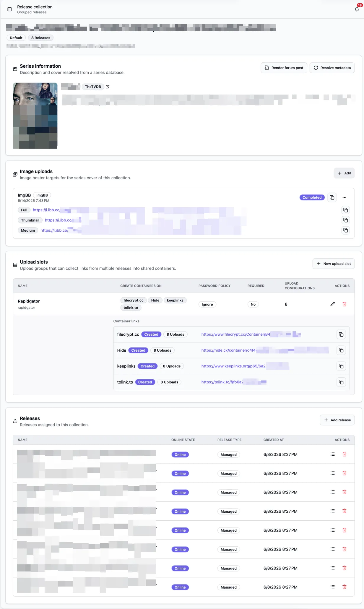Click the No required badge

click(253, 304)
